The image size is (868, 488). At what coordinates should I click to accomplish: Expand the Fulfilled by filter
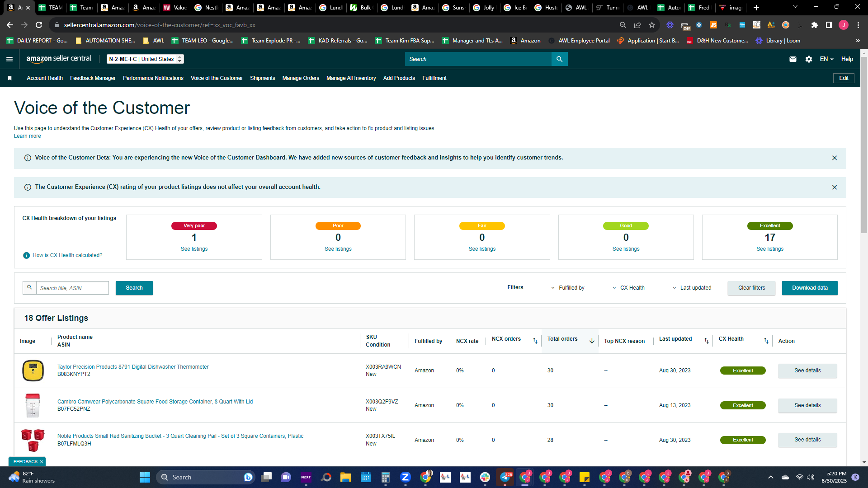(568, 288)
